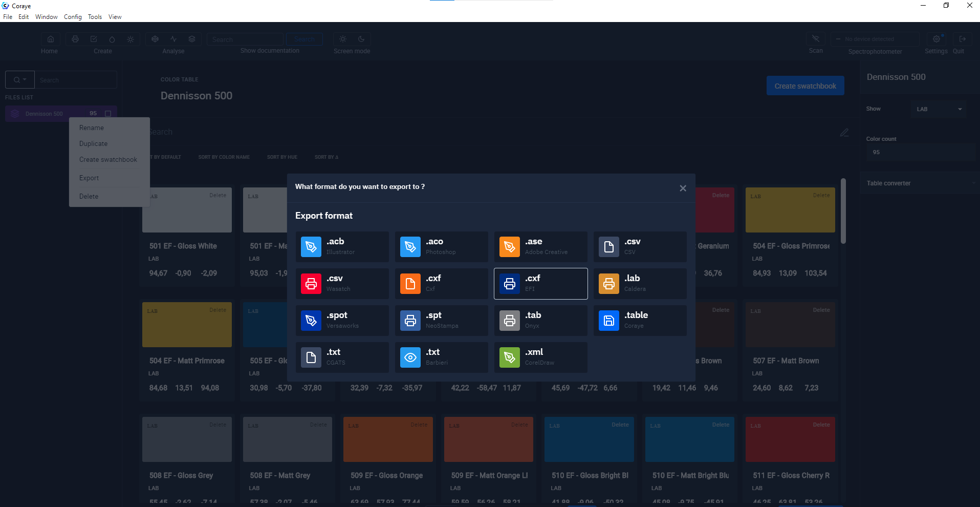Click the documentation Search button
The height and width of the screenshot is (507, 980).
coord(304,39)
